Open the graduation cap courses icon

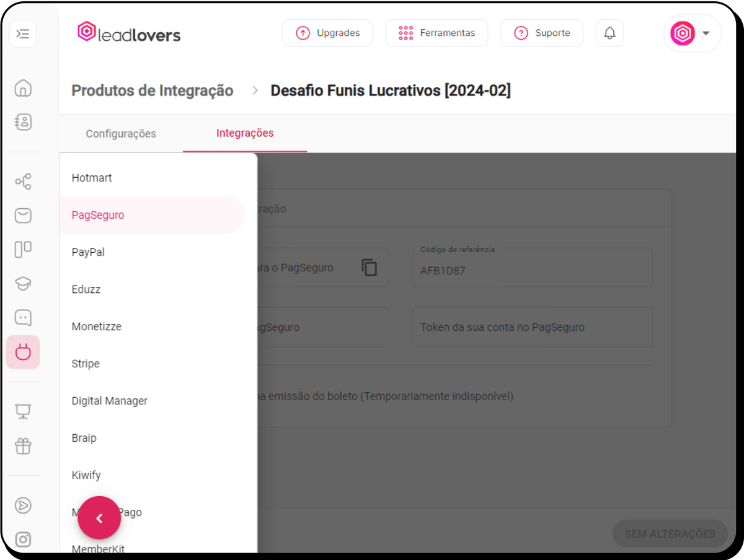23,284
